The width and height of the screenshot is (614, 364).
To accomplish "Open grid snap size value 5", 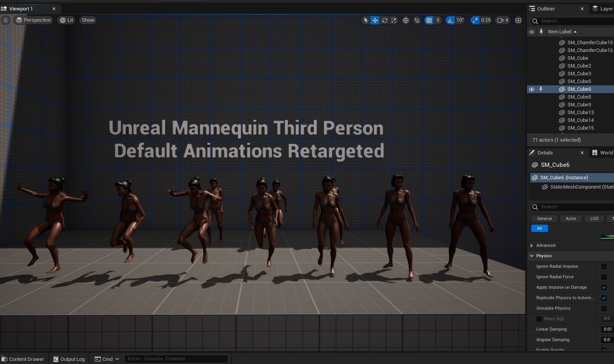I will [438, 20].
